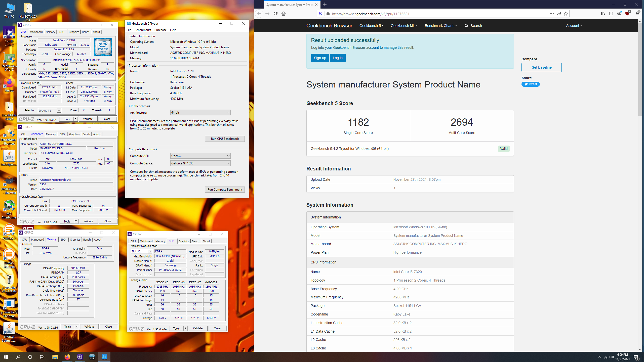The height and width of the screenshot is (362, 644).
Task: Launch 3DMark Vantage desktop icon
Action: click(x=9, y=258)
